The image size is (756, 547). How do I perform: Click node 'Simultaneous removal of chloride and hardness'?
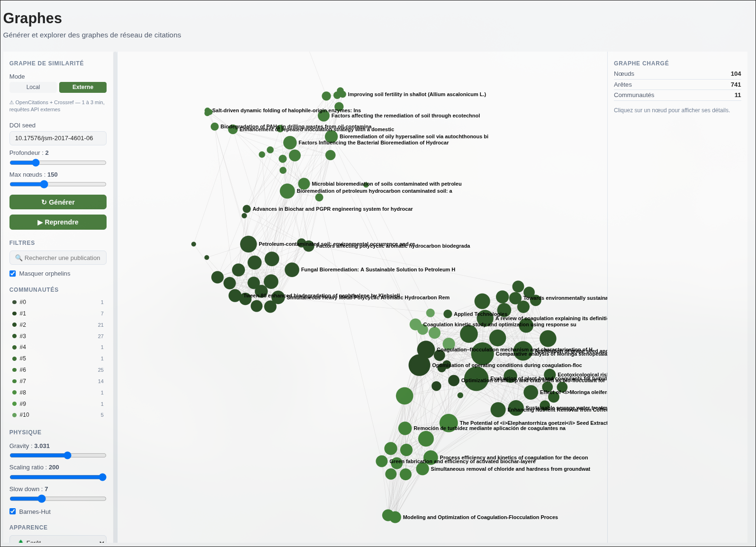[x=423, y=469]
